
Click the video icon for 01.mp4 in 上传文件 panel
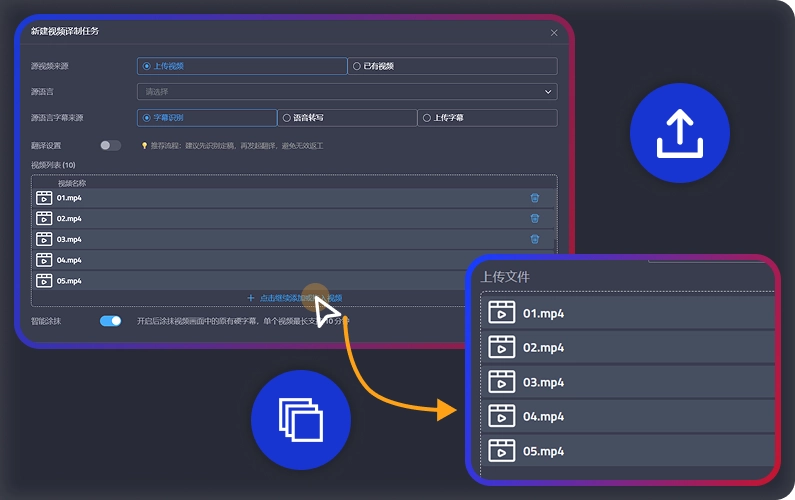(501, 313)
